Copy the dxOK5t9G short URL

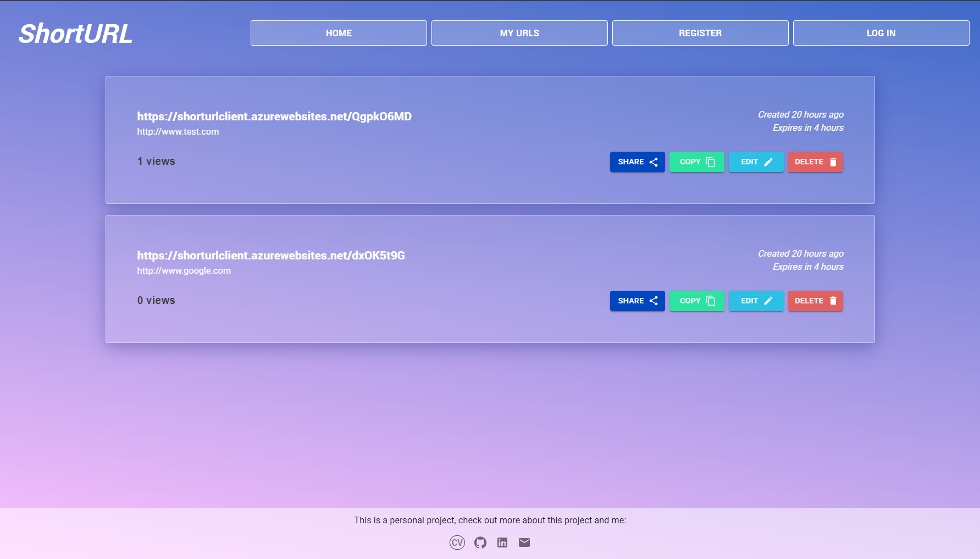tap(697, 301)
